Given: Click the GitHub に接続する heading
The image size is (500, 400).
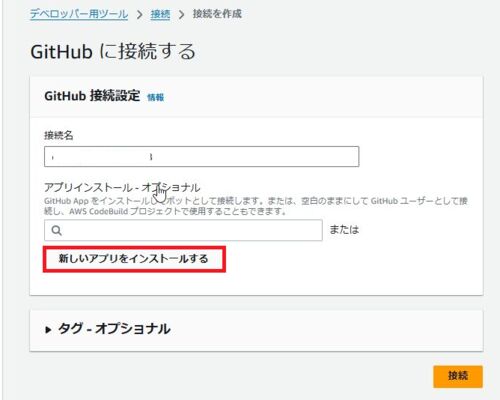Looking at the screenshot, I should tap(113, 52).
